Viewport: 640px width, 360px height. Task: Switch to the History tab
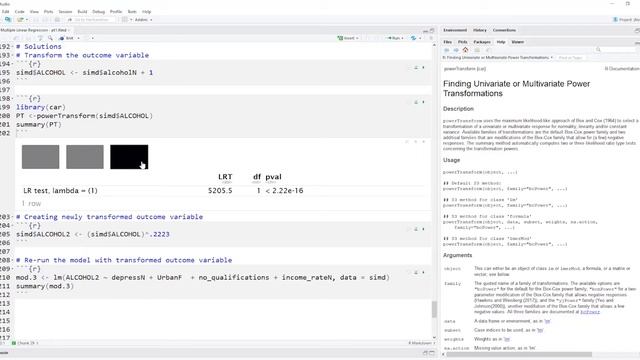click(480, 30)
